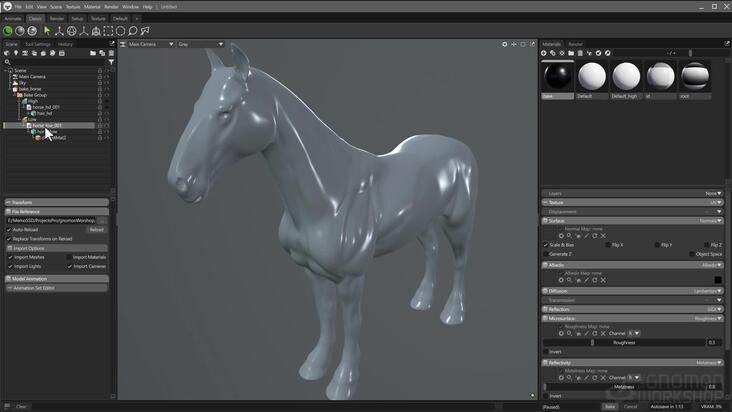This screenshot has height=412, width=732.
Task: Clear the Normal Map with X icon
Action: (603, 236)
